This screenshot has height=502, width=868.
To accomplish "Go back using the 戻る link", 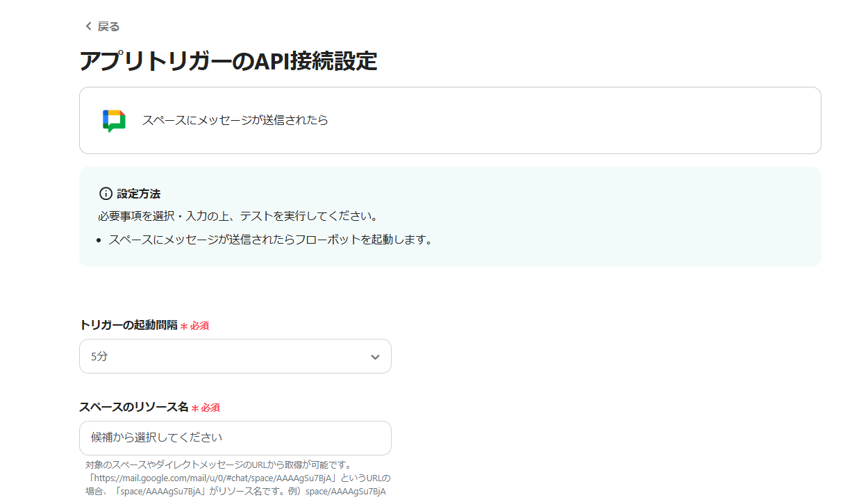I will (x=102, y=26).
